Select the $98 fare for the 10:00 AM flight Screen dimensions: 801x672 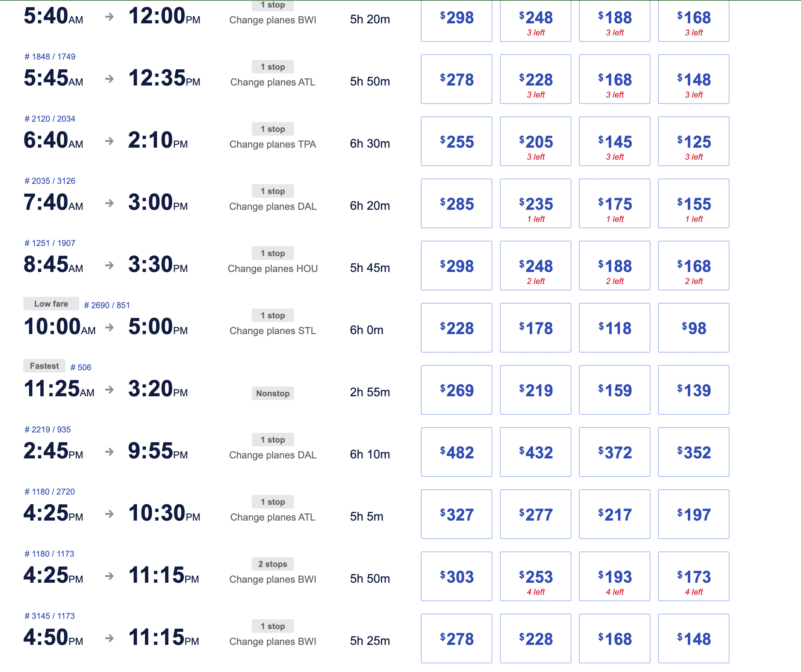tap(693, 328)
